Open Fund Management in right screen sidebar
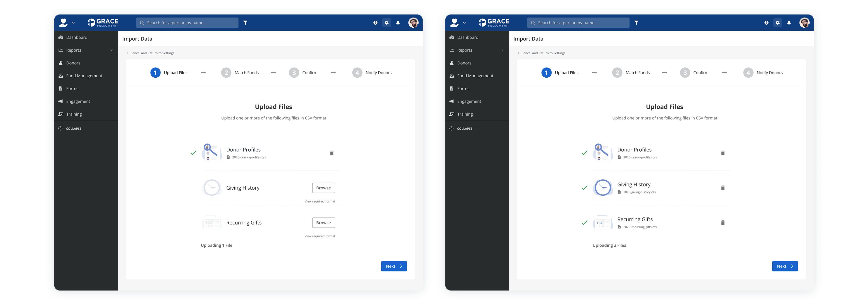 tap(475, 76)
